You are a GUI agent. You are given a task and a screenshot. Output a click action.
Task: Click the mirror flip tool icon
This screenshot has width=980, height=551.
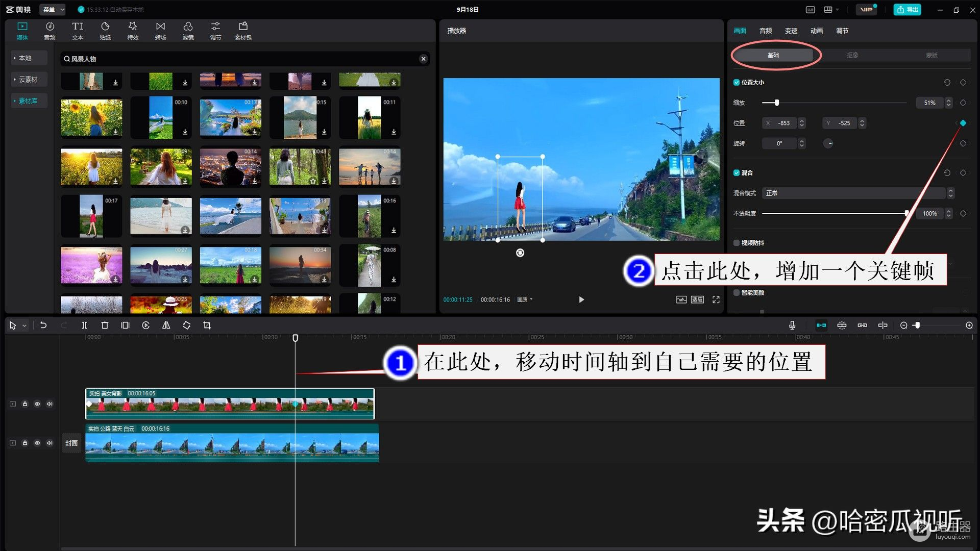click(x=166, y=325)
